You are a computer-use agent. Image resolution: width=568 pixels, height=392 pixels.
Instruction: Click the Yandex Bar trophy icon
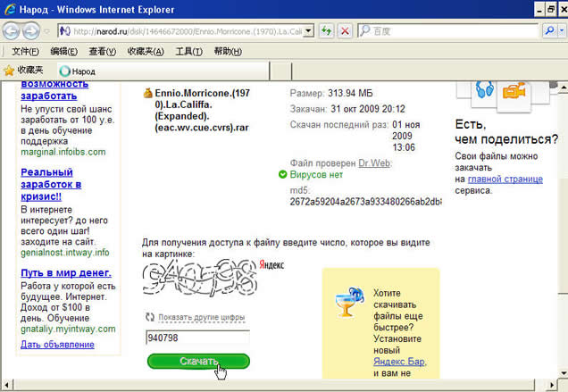[x=349, y=302]
